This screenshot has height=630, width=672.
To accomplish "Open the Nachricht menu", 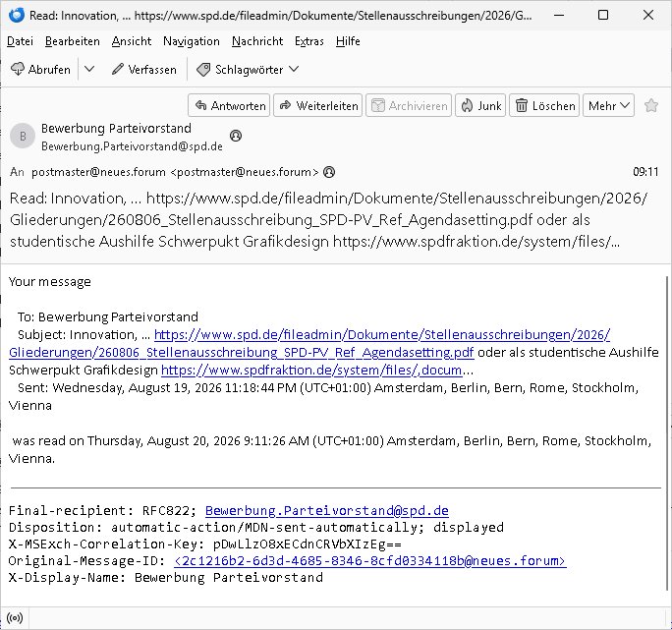I will tap(257, 41).
